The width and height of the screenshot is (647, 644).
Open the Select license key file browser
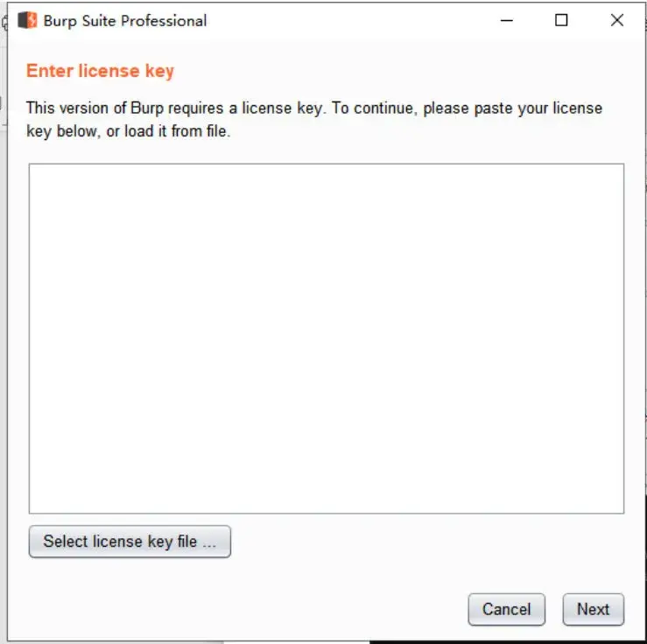pyautogui.click(x=130, y=541)
